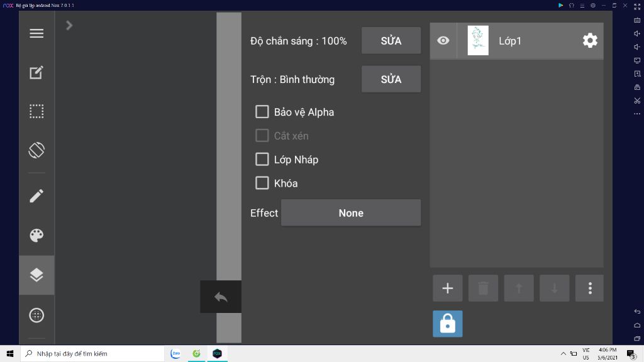Click the Nox scissors screenshot icon
644x362 pixels.
tap(637, 101)
